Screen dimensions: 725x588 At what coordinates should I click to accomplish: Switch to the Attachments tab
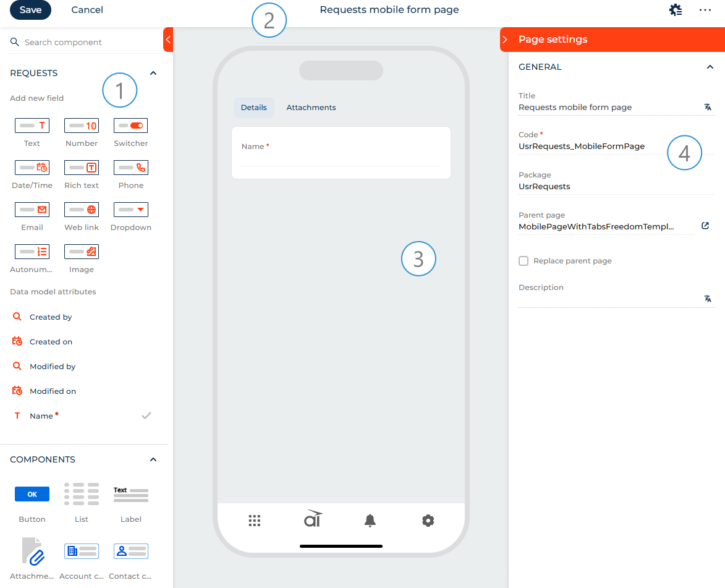tap(311, 108)
